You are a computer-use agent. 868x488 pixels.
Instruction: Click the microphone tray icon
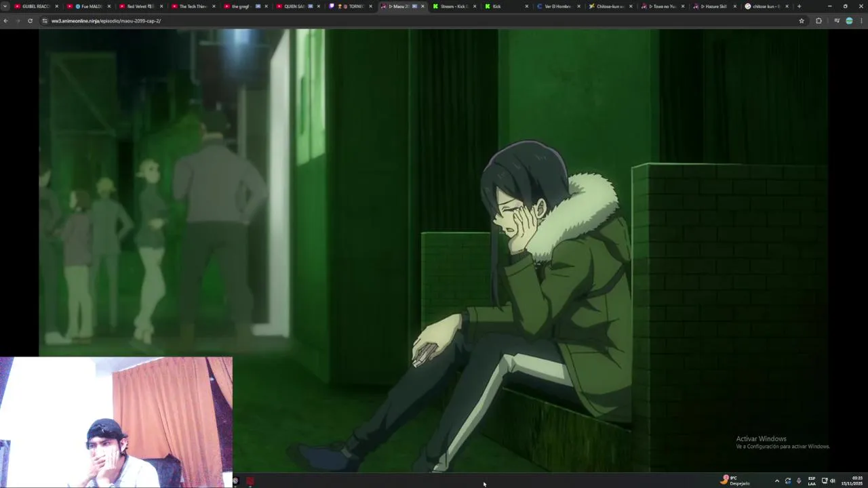pos(799,481)
